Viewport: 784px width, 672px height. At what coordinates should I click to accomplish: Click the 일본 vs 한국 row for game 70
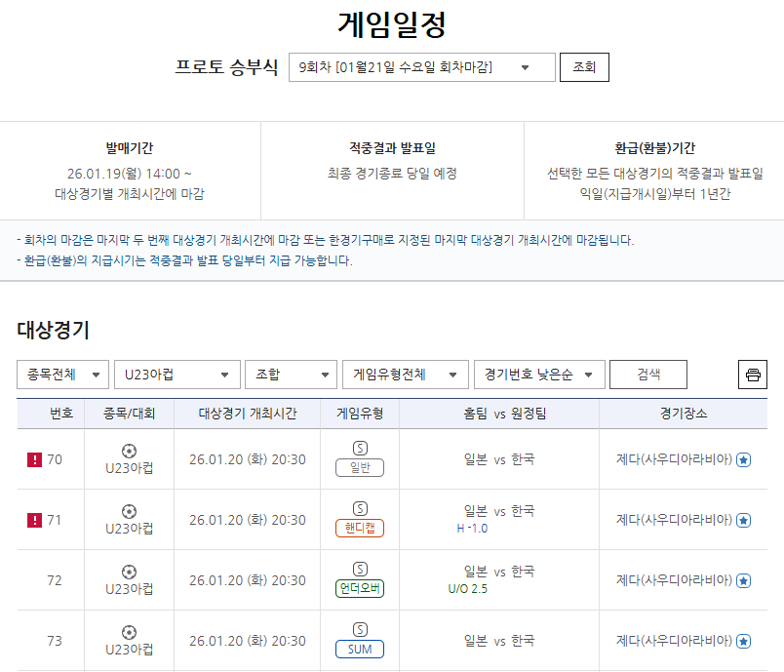pyautogui.click(x=499, y=457)
